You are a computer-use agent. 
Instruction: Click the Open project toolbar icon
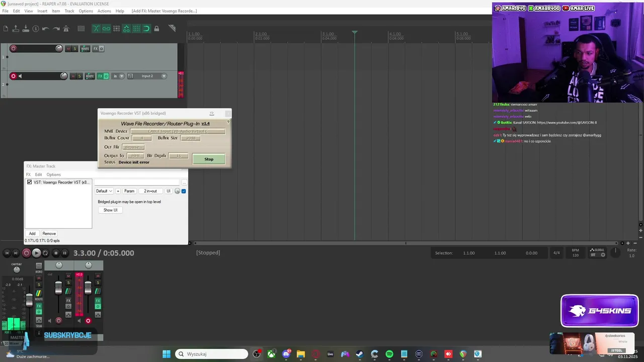click(16, 29)
